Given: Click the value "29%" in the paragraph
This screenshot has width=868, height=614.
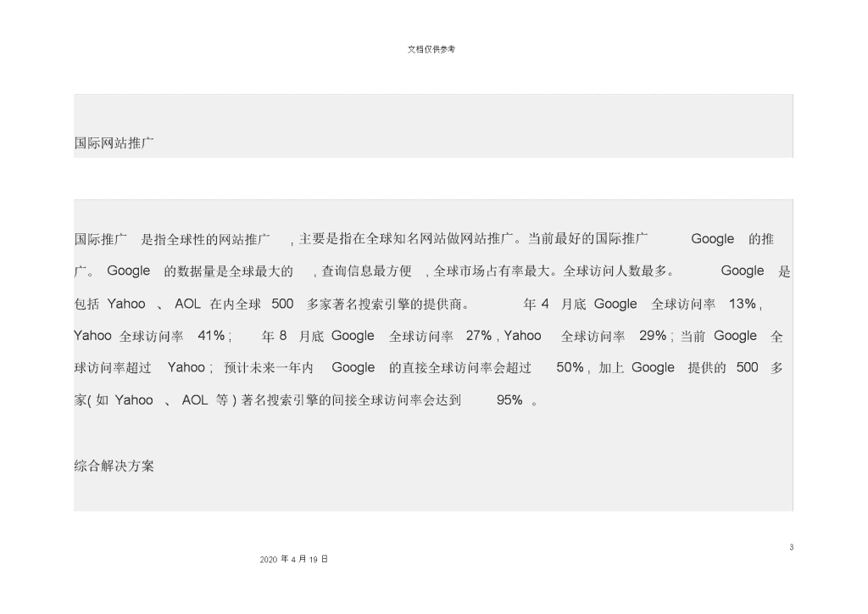Looking at the screenshot, I should pos(653,336).
